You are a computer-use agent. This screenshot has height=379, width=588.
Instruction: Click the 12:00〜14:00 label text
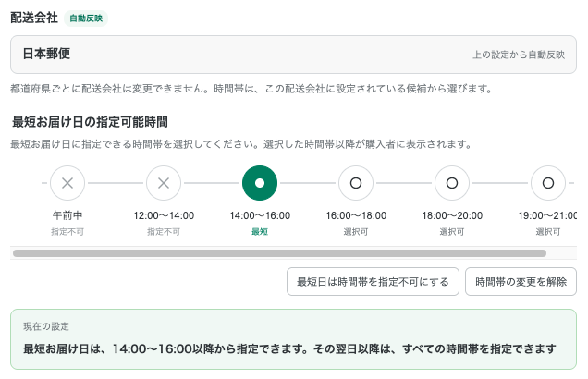click(164, 215)
